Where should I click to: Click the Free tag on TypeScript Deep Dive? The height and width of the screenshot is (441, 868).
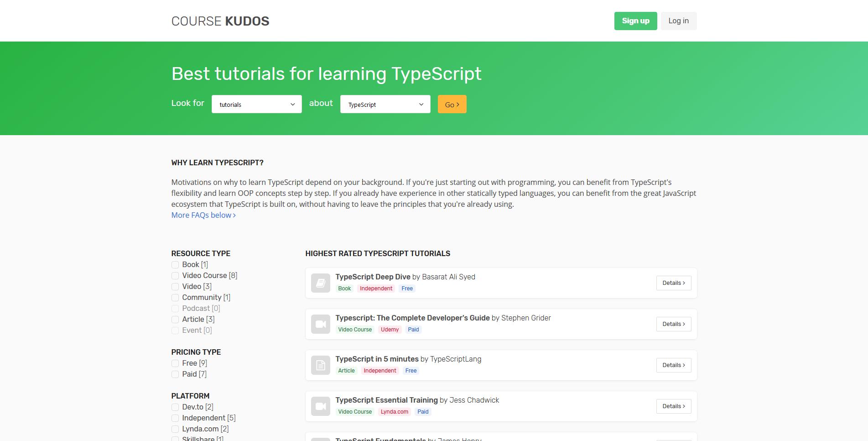point(407,289)
